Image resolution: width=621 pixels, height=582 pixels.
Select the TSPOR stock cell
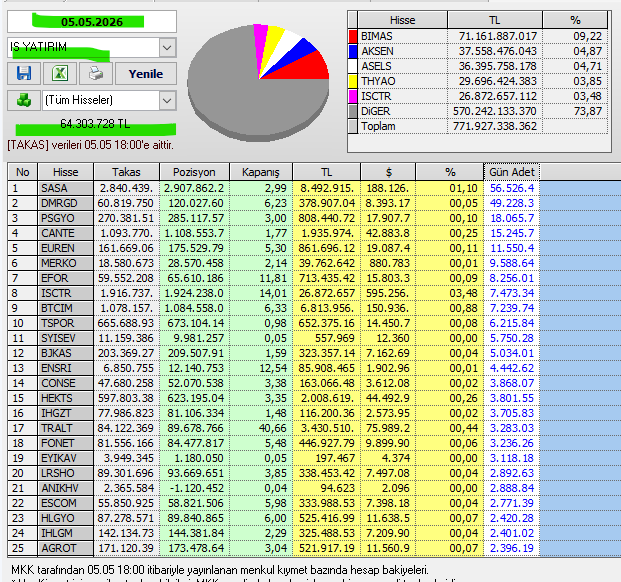pyautogui.click(x=66, y=323)
